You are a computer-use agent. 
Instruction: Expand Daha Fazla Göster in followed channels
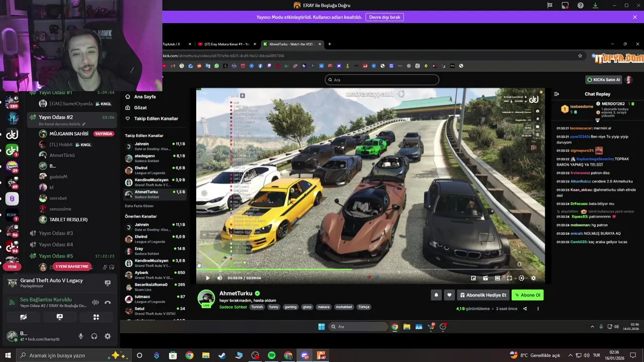139,206
